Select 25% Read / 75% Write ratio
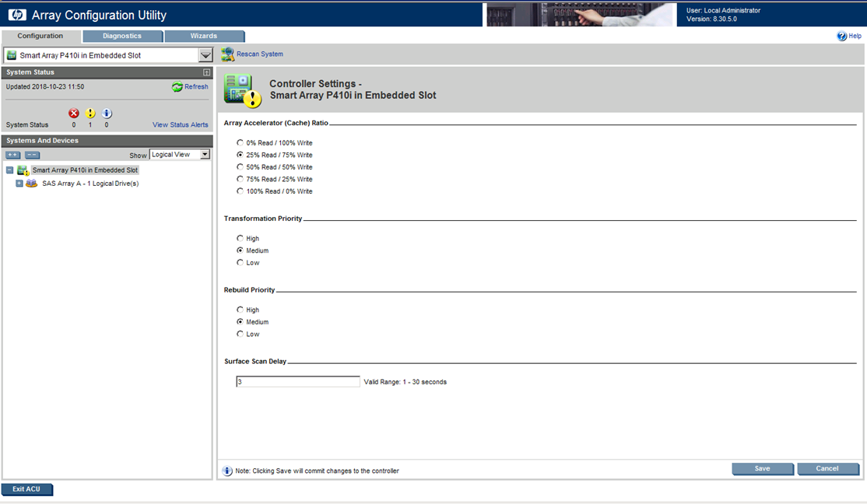Screen dimensions: 867x504 click(240, 155)
